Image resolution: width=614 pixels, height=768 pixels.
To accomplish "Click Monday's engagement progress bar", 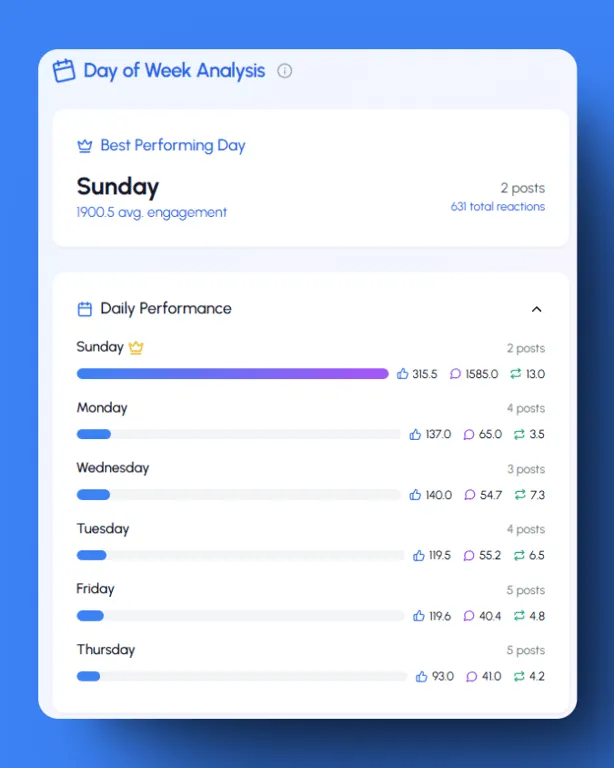I will click(x=238, y=435).
